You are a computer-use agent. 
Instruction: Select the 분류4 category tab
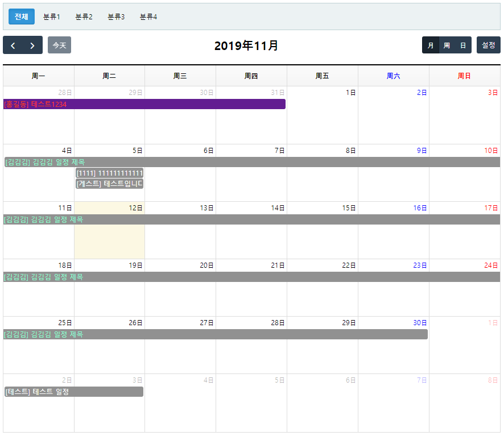click(x=148, y=17)
